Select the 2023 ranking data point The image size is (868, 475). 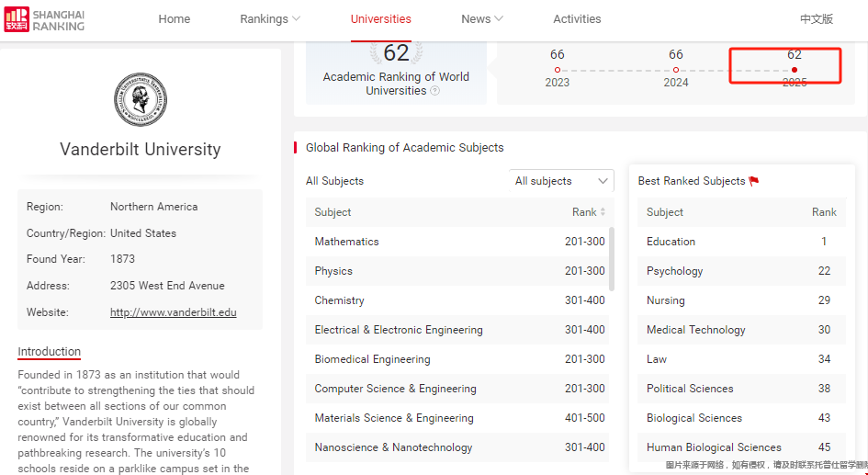tap(558, 70)
